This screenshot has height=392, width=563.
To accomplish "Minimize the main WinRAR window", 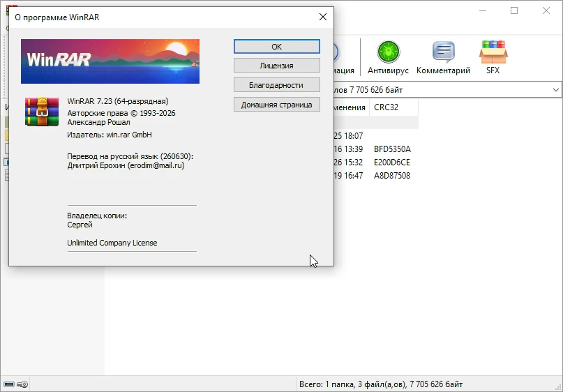I will (x=483, y=10).
